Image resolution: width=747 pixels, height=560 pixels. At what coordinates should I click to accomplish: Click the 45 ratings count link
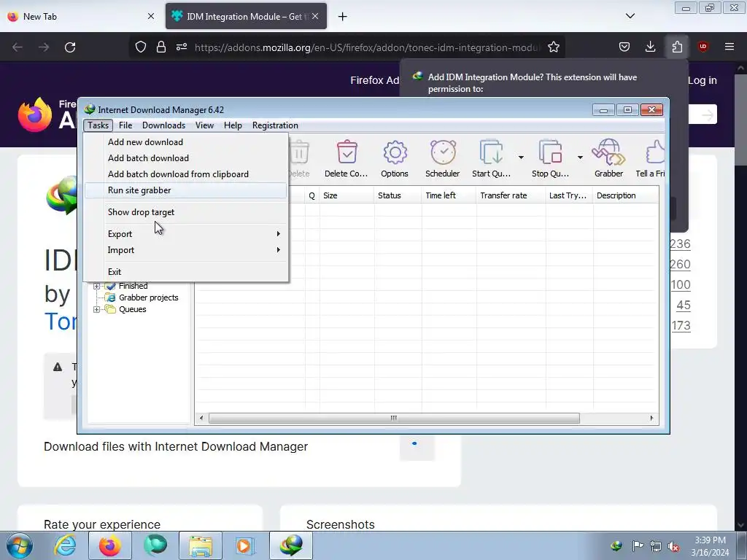coord(683,306)
